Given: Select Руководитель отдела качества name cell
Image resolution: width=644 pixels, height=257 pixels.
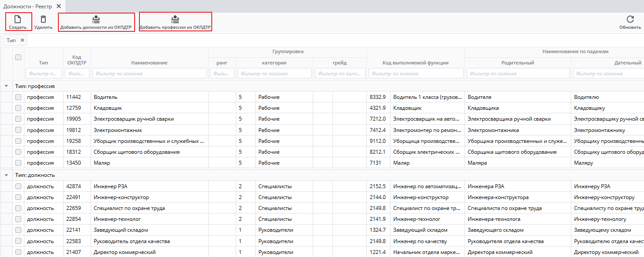Looking at the screenshot, I should (149, 241).
